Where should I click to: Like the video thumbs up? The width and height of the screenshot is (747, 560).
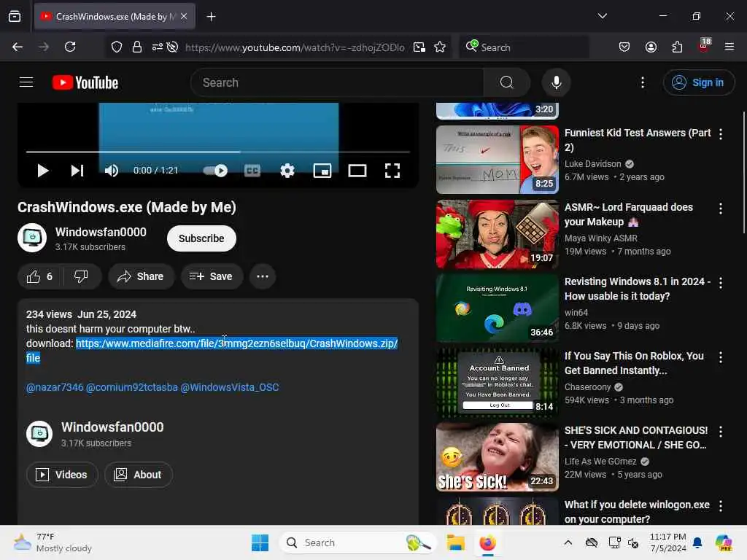39,276
